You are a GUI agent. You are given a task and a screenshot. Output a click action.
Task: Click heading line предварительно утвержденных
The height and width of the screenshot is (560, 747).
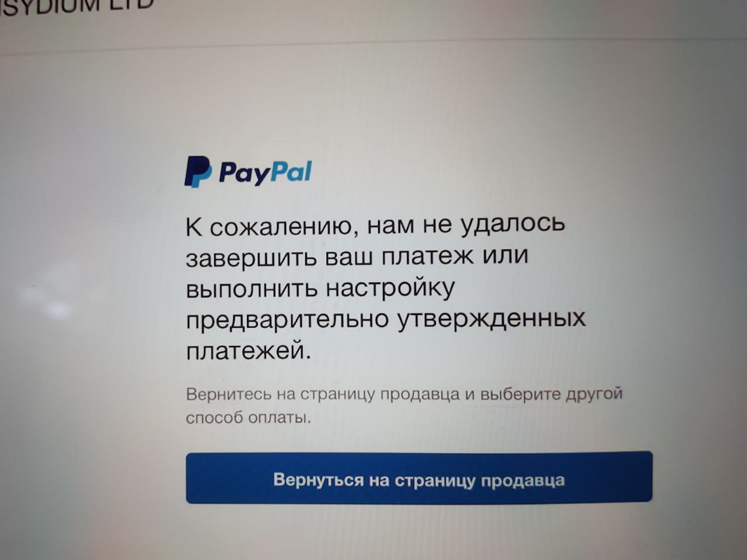tap(386, 320)
